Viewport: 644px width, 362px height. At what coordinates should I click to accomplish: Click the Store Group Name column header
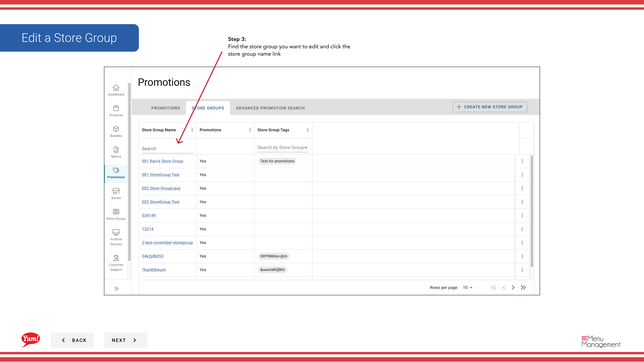159,130
